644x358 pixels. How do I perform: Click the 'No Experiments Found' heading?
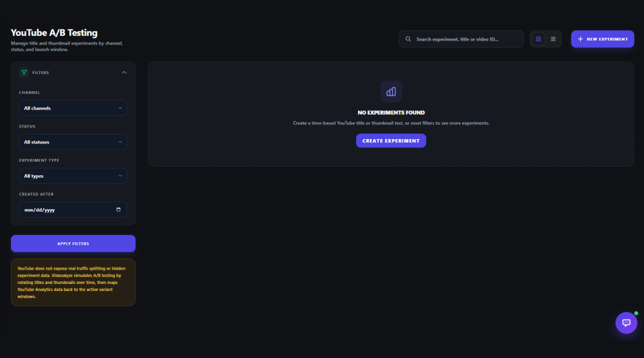391,113
